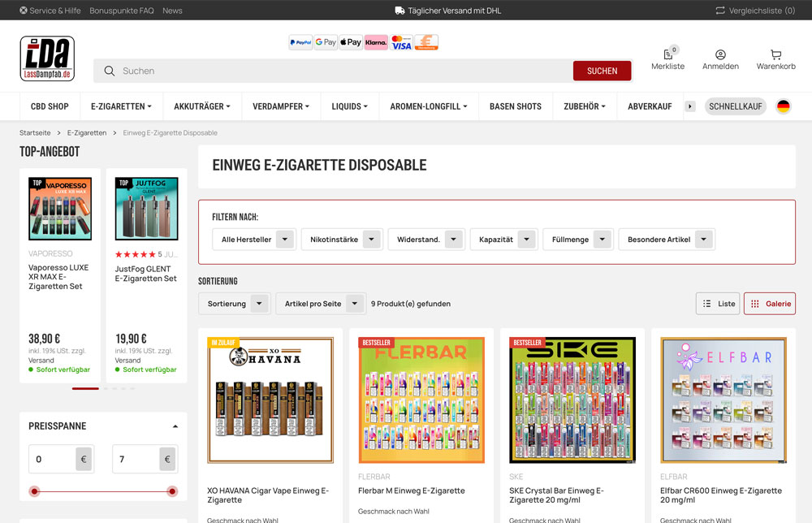Open Vaporesso LUXE XR MAX title link

pos(58,277)
